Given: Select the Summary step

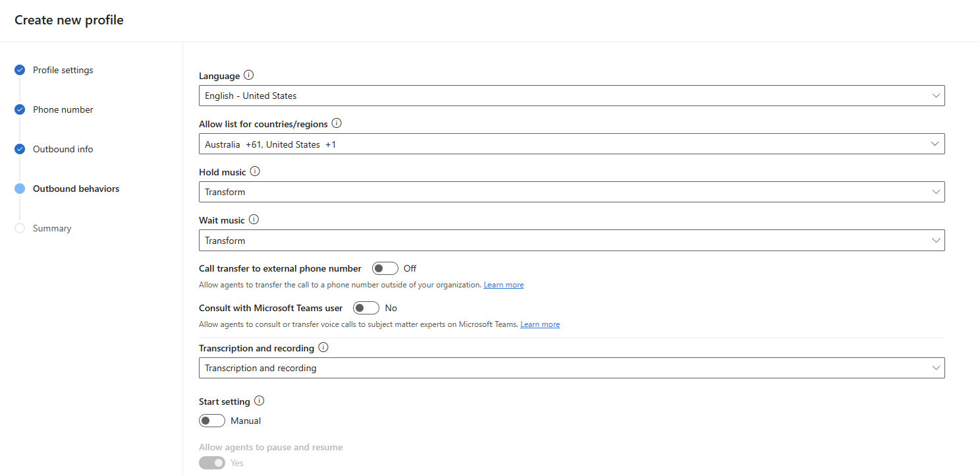Looking at the screenshot, I should tap(52, 228).
